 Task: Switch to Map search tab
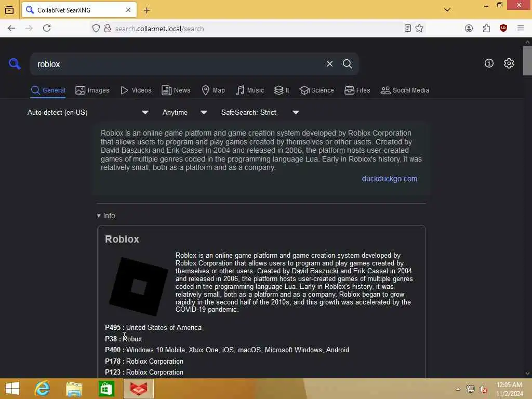pyautogui.click(x=213, y=90)
